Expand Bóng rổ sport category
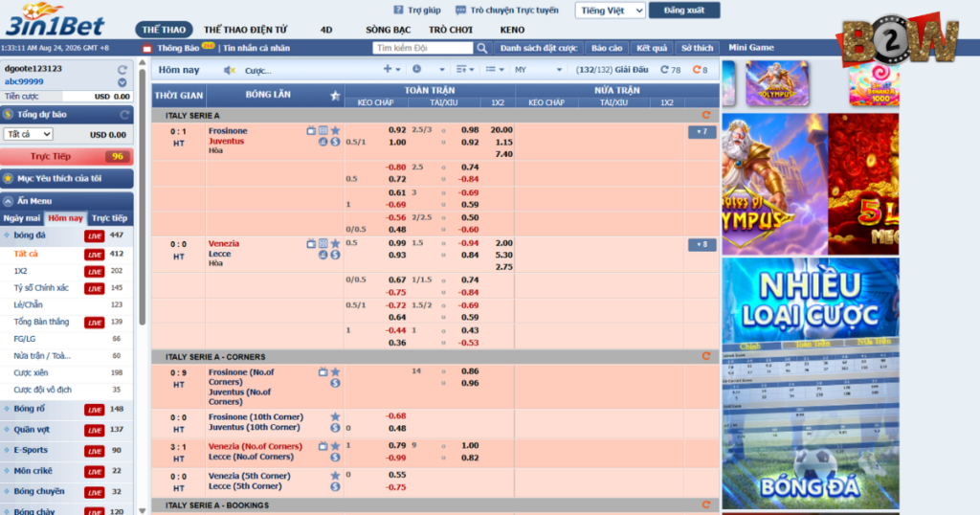This screenshot has height=515, width=980. (x=29, y=409)
